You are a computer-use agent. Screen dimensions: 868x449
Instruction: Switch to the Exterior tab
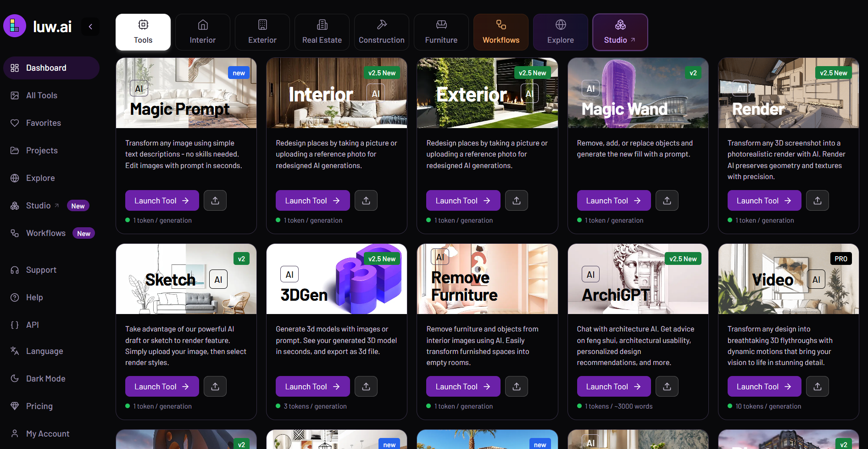pos(262,32)
